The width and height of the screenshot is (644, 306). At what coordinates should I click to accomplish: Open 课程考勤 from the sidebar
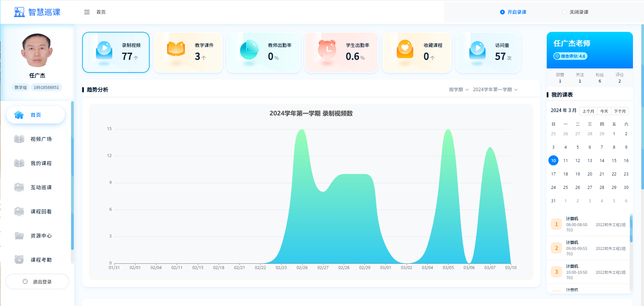41,260
